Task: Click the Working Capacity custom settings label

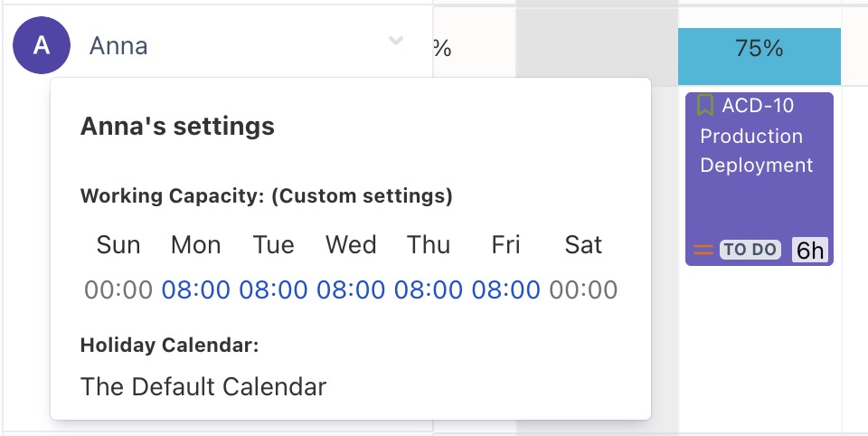Action: [266, 195]
